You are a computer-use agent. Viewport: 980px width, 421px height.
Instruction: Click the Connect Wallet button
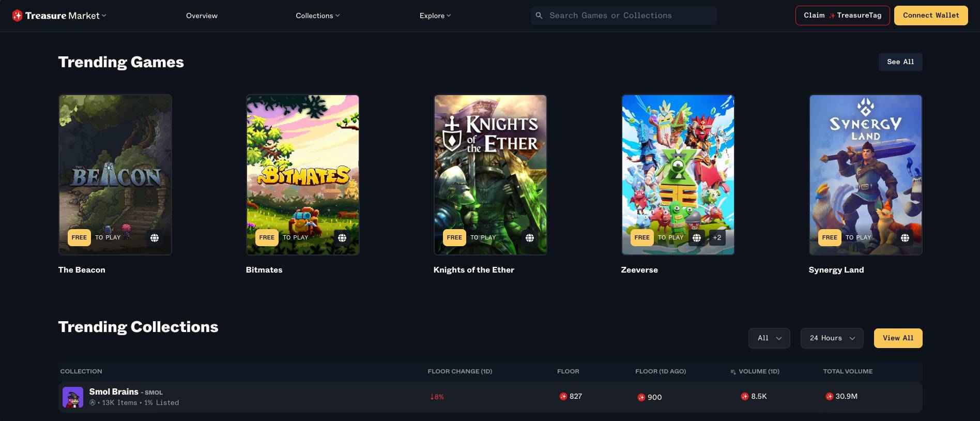[931, 16]
